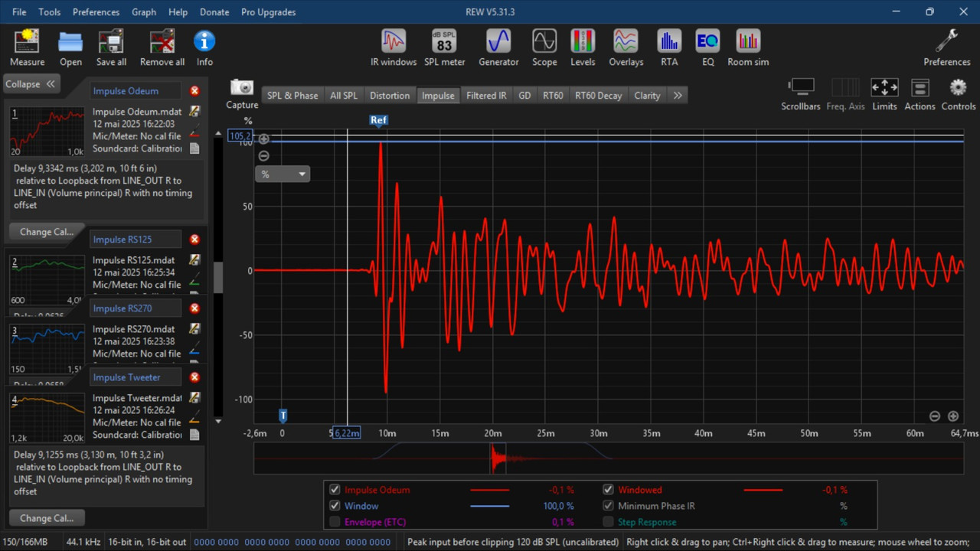The image size is (980, 551).
Task: Click the T time-zero marker
Action: [x=283, y=416]
